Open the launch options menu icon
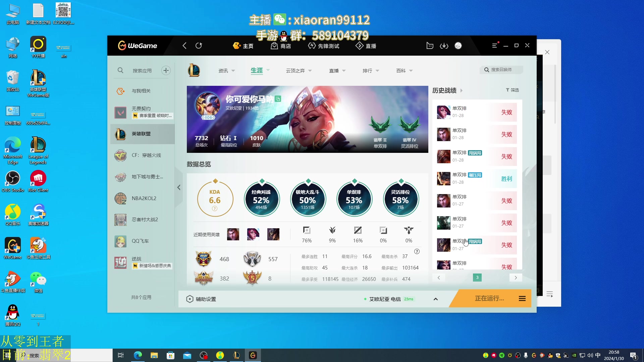The width and height of the screenshot is (644, 362). click(x=522, y=299)
